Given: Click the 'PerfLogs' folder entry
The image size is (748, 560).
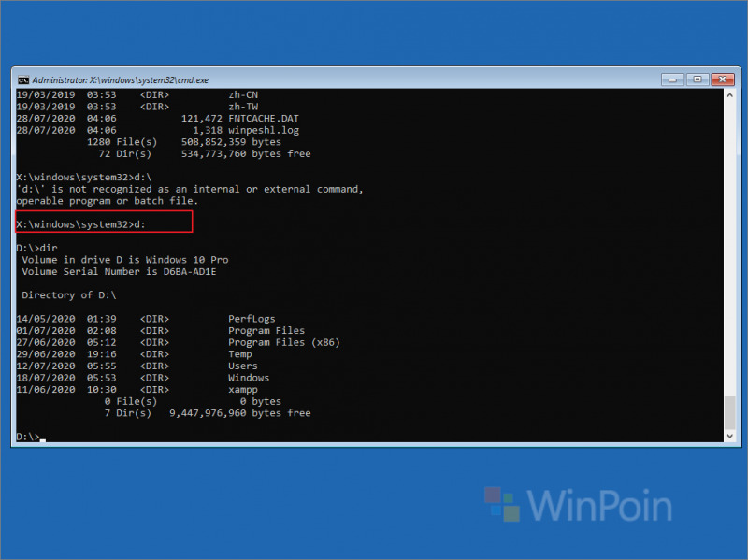Looking at the screenshot, I should point(252,319).
